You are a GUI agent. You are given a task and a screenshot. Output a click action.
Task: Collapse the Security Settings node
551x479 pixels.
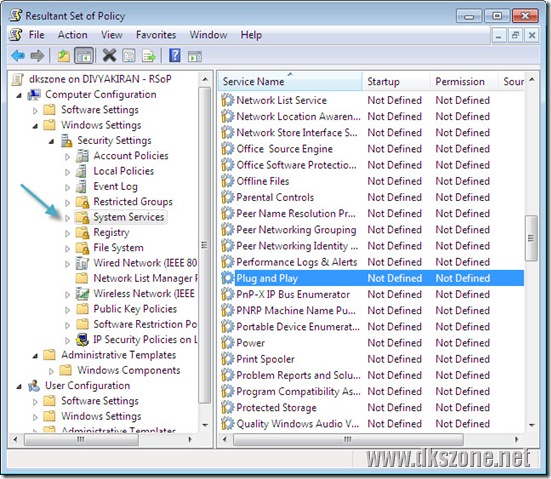pos(52,141)
